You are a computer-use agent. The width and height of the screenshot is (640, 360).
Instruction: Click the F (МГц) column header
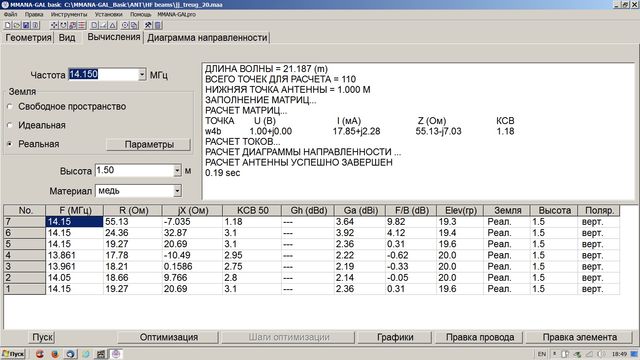(x=75, y=211)
